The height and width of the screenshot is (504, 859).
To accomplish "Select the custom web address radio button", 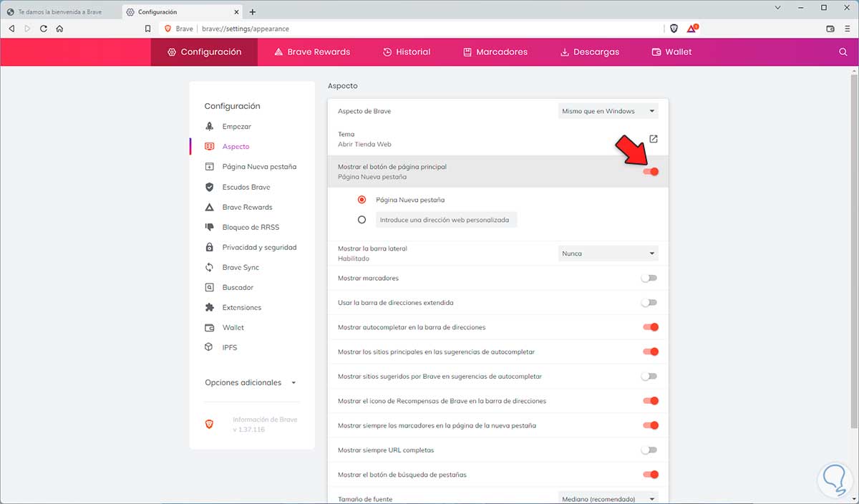I will [362, 220].
